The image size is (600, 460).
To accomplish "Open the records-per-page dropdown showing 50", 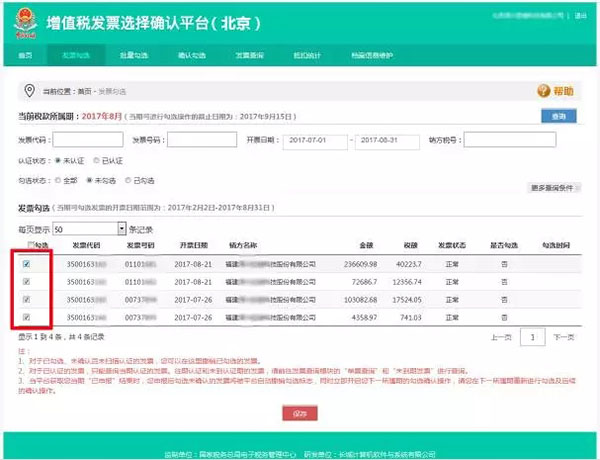I will 89,229.
